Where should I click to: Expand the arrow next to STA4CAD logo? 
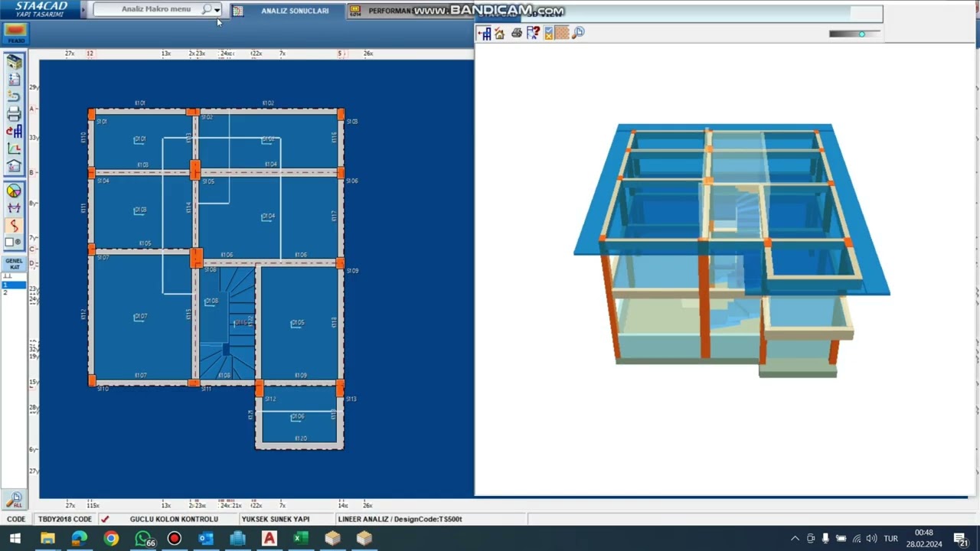click(82, 8)
